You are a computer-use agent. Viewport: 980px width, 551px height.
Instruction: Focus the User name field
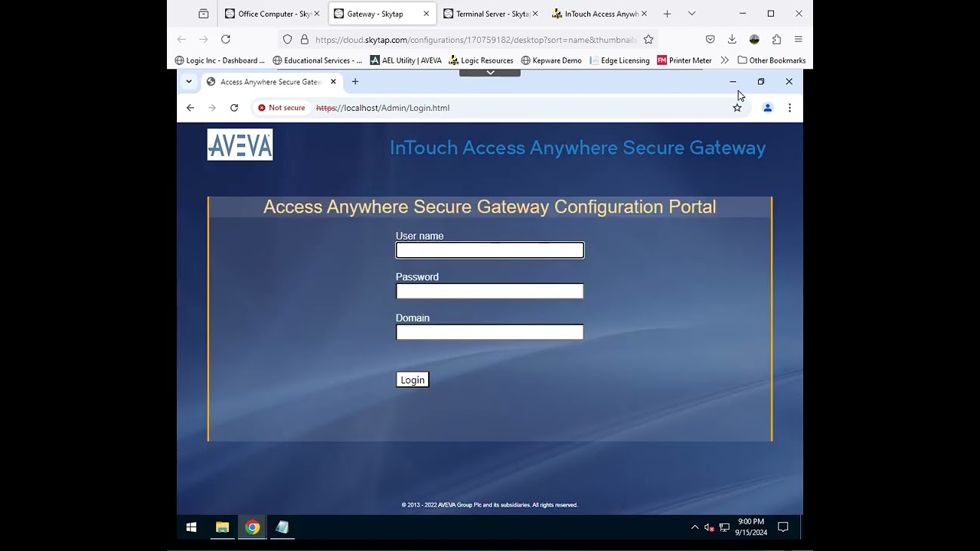tap(490, 250)
